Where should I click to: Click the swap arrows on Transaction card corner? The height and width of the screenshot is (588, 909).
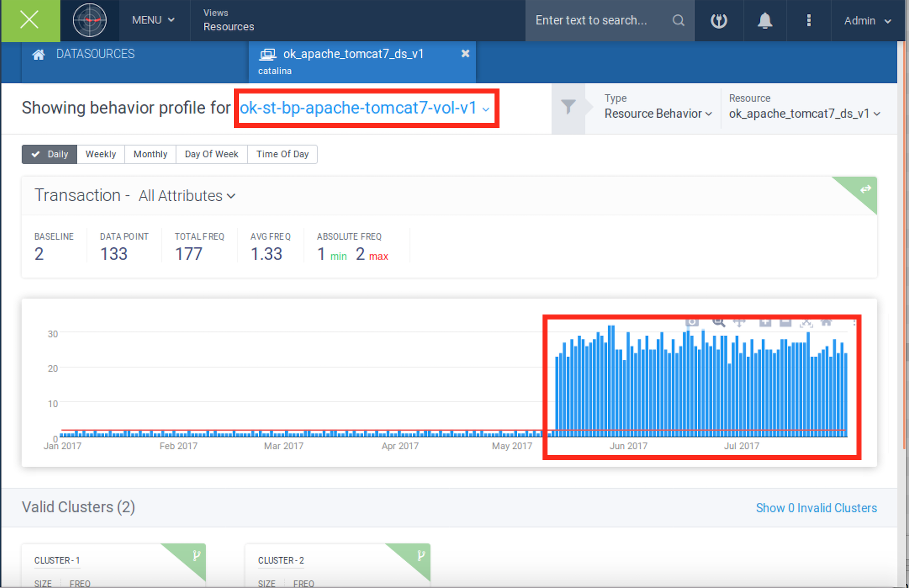(865, 189)
